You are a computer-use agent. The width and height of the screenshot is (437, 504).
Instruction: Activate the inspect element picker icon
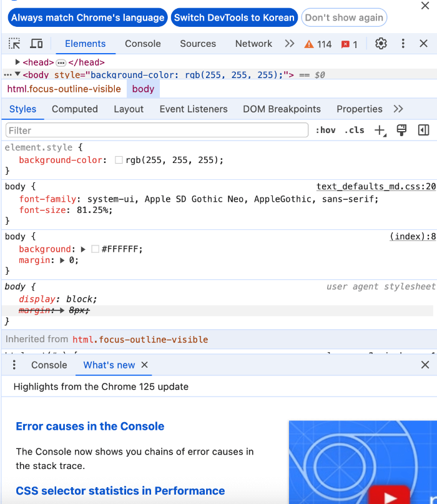click(14, 43)
